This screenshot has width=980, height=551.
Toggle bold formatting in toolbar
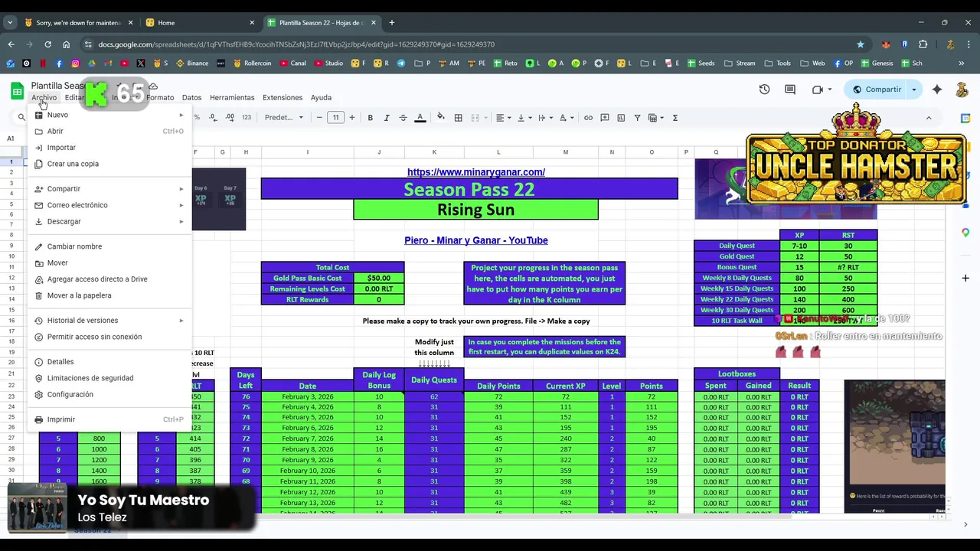coord(371,118)
